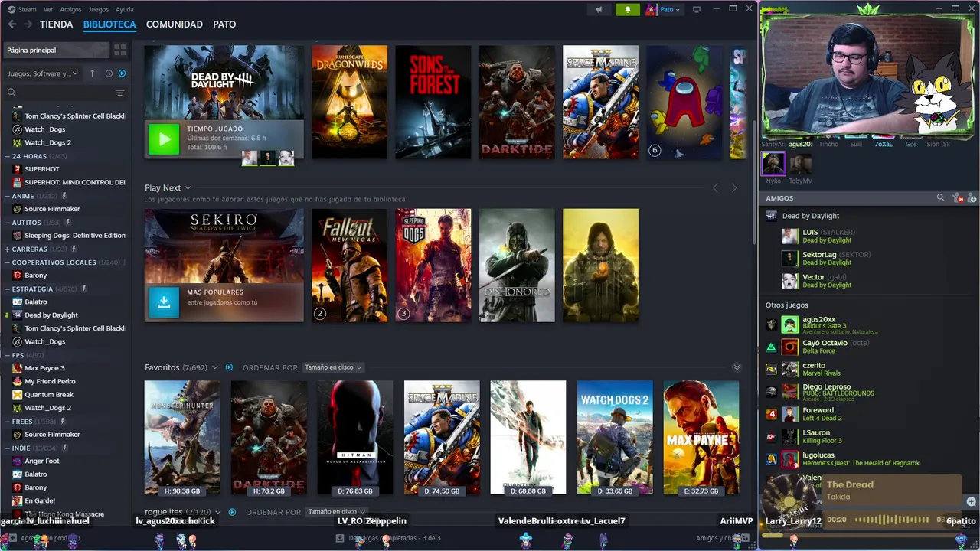Open the Amigos y chat button
The image size is (980, 551).
(722, 538)
